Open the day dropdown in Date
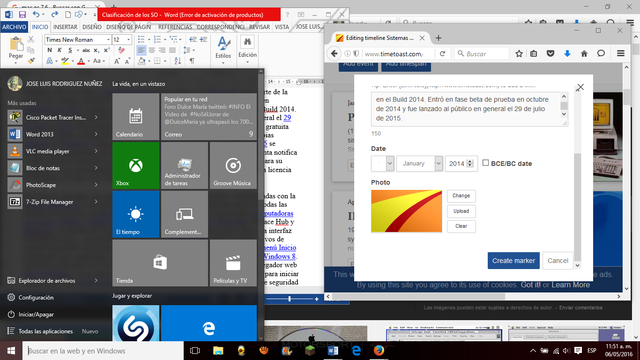Image resolution: width=640 pixels, height=360 pixels. click(x=382, y=163)
